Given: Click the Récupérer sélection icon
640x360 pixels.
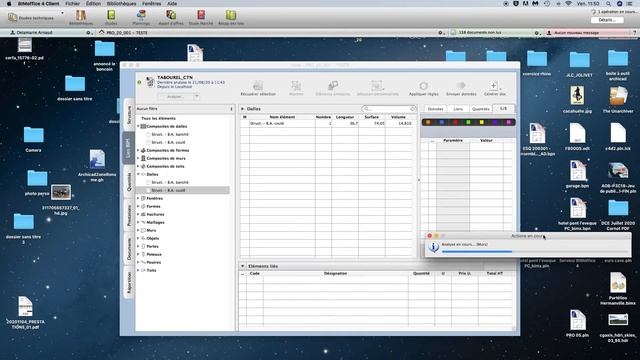Looking at the screenshot, I should (258, 86).
